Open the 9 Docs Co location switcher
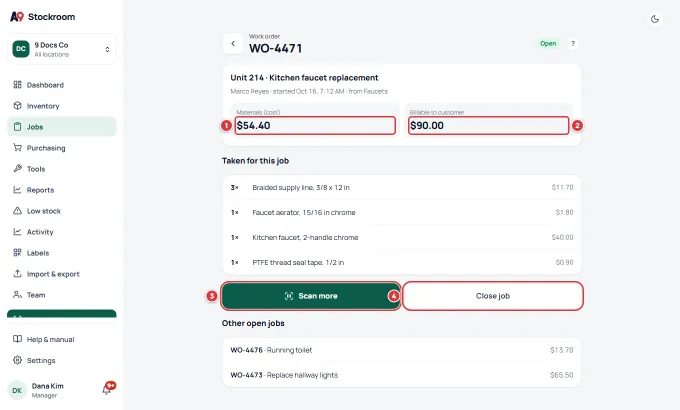680x410 pixels. (62, 49)
